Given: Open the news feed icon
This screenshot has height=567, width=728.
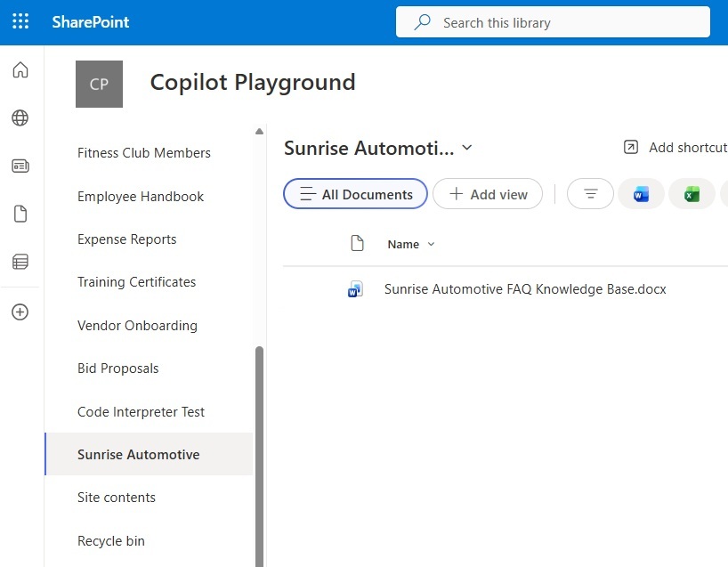Looking at the screenshot, I should pyautogui.click(x=20, y=166).
